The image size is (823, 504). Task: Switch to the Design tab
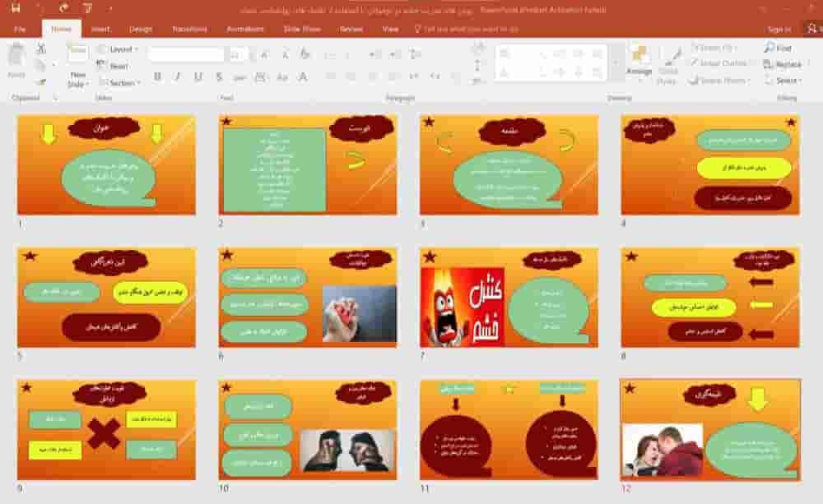click(x=141, y=29)
